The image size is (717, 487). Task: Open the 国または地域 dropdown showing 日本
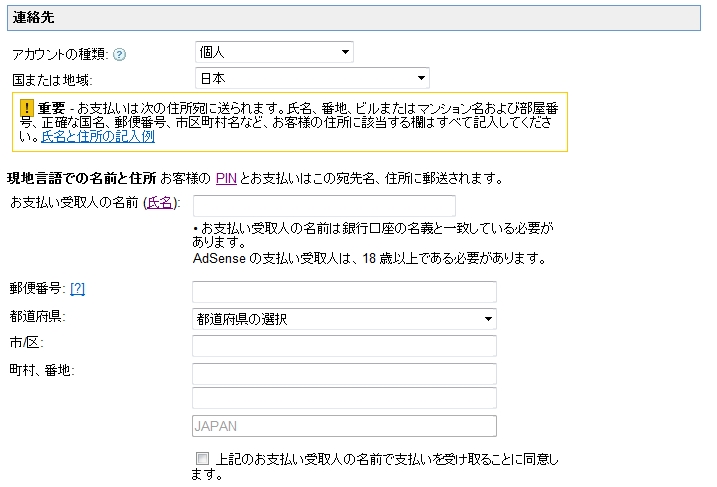[312, 78]
